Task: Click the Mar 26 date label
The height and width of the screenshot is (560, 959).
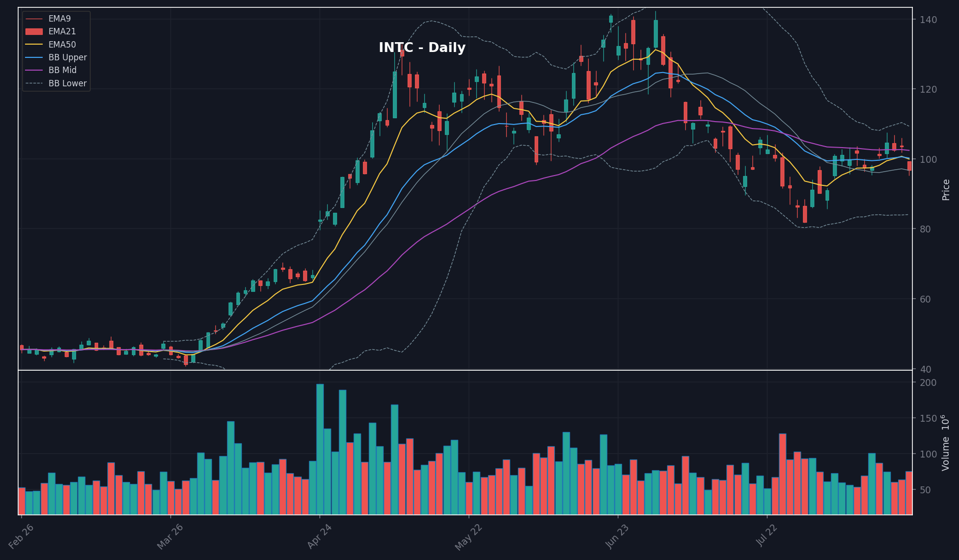Action: [170, 536]
